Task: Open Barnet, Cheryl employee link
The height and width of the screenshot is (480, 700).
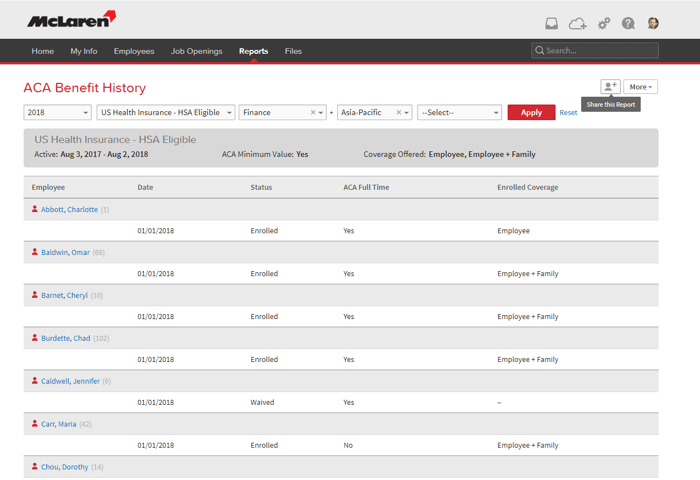Action: (x=64, y=295)
